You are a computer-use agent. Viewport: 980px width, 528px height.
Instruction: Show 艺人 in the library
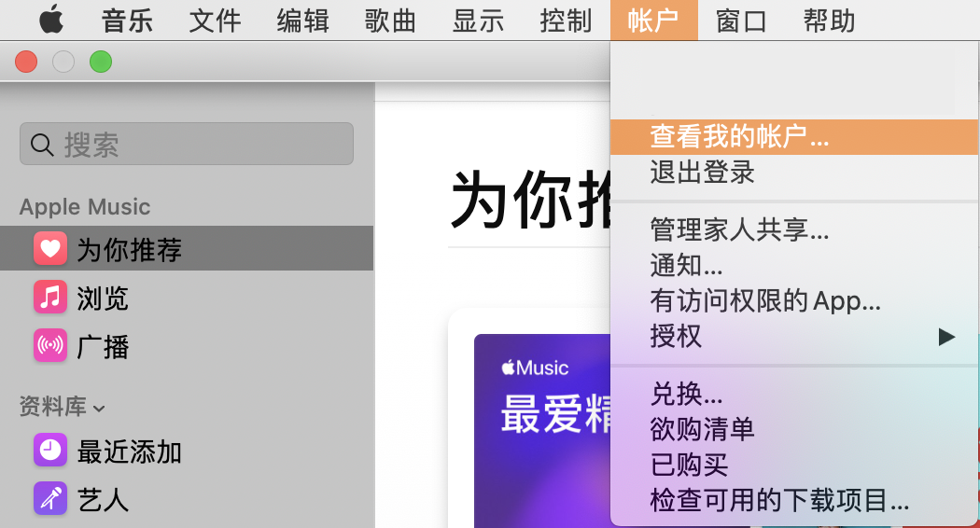click(x=187, y=499)
